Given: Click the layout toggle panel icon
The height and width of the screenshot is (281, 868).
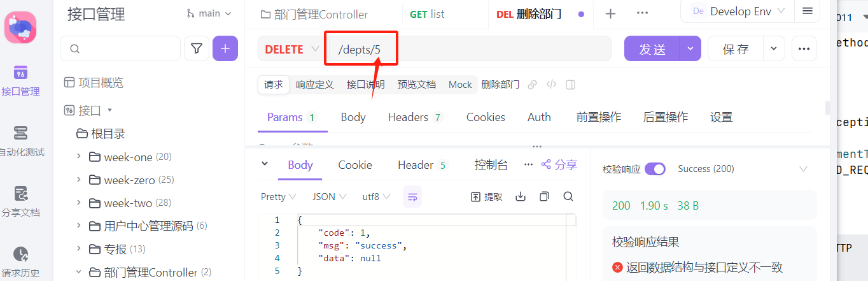Looking at the screenshot, I should tap(570, 84).
